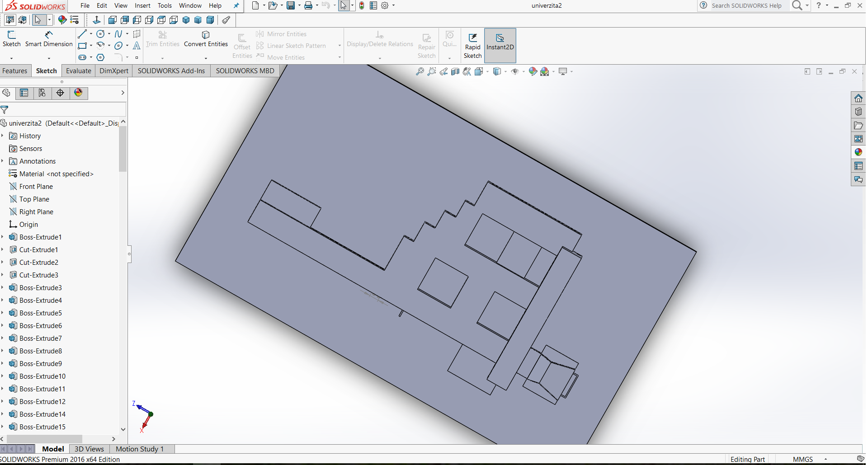This screenshot has height=465, width=868.
Task: Open the Smart Dimension dropdown arrow
Action: point(49,58)
